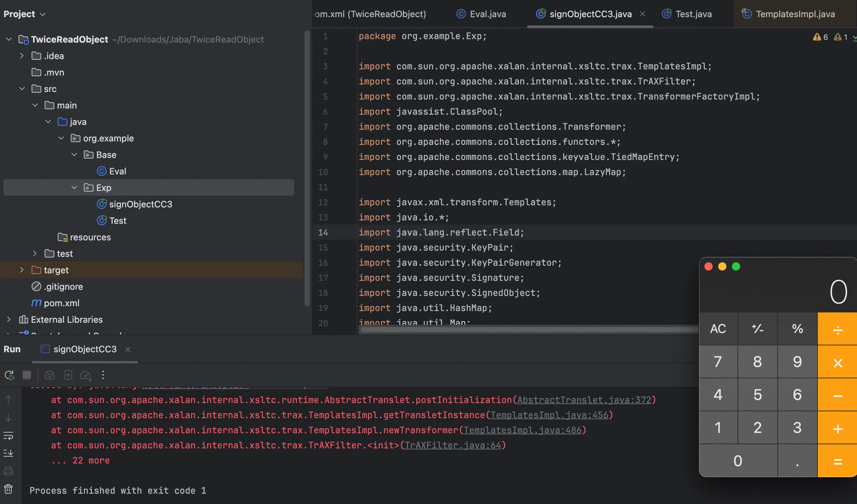This screenshot has height=504, width=857.
Task: Click the editor horizontal scrollbar
Action: click(x=529, y=330)
